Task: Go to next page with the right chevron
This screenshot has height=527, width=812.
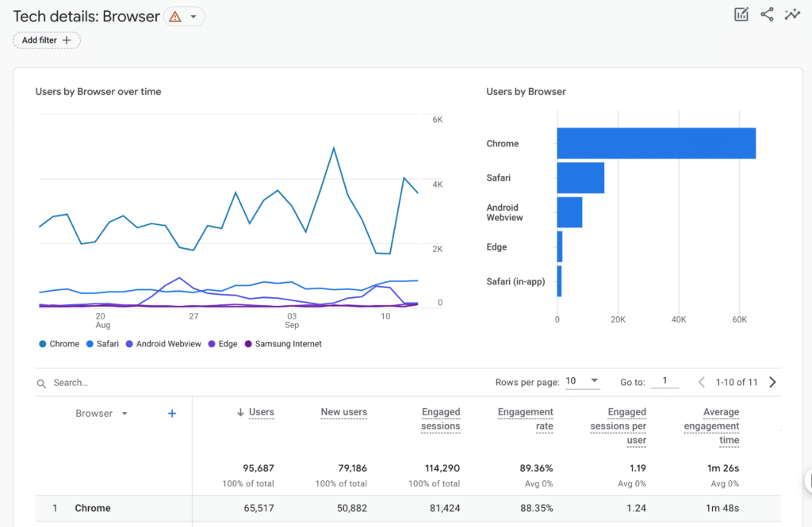Action: coord(772,381)
